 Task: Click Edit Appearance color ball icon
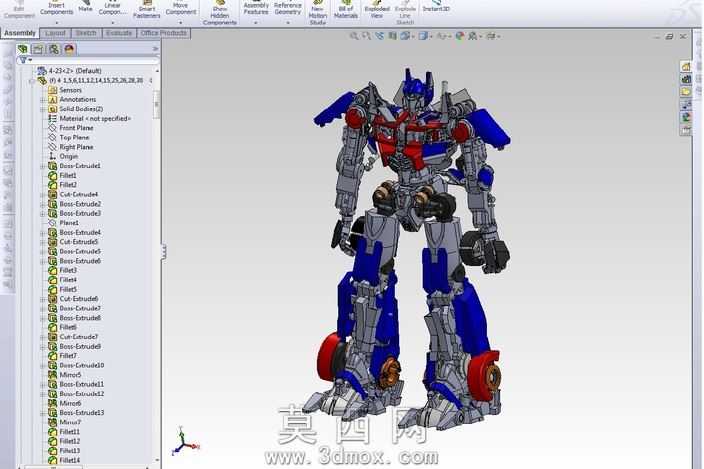[x=460, y=36]
